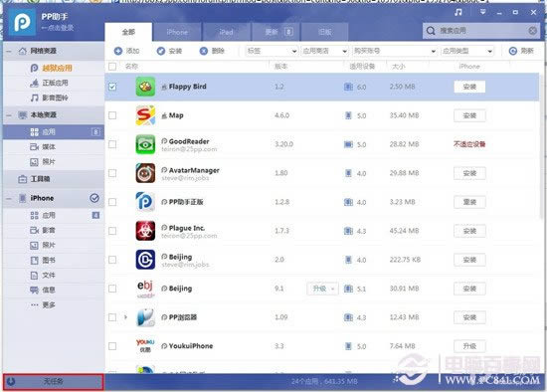
Task: Toggle the select-all checkbox in header
Action: [x=112, y=67]
